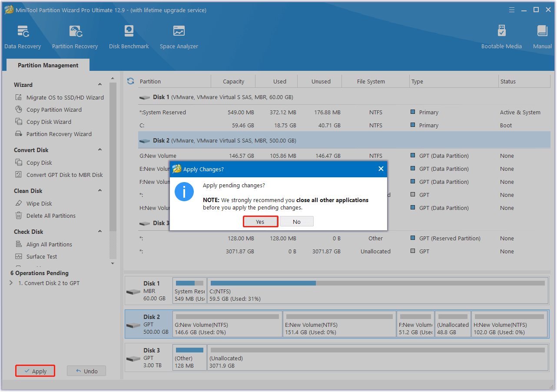Close the Apply Changes dialog
This screenshot has width=557, height=392.
[381, 169]
